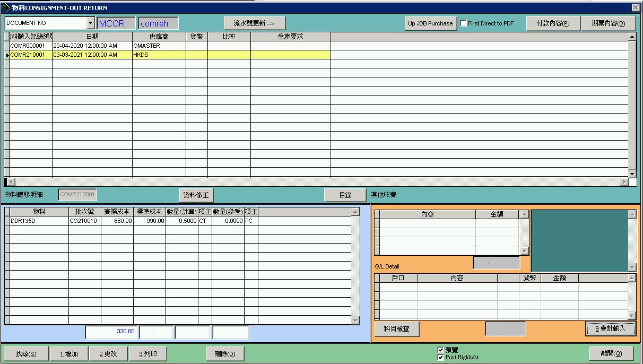
Task: Click right arrow of top grid horizontal scrollbar
Action: (624, 182)
